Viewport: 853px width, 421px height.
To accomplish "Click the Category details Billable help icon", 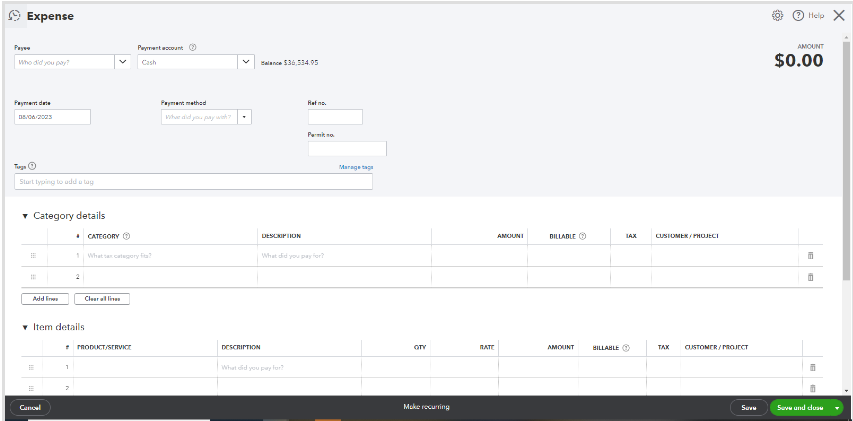I will point(583,236).
